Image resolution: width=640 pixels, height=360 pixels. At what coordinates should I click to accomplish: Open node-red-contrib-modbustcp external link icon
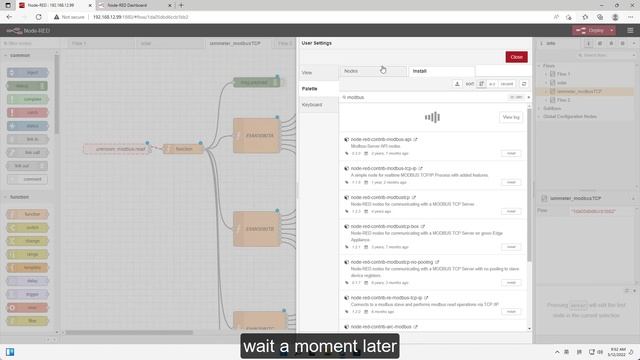(x=414, y=198)
